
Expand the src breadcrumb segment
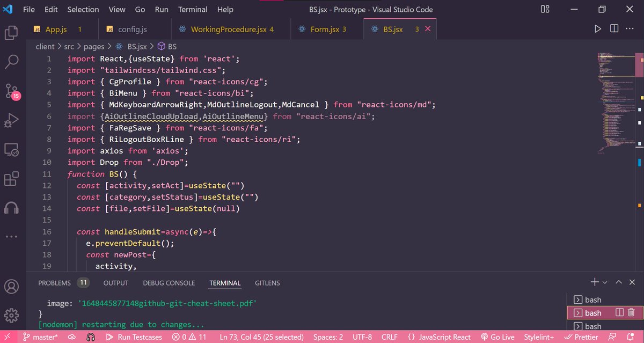point(69,47)
